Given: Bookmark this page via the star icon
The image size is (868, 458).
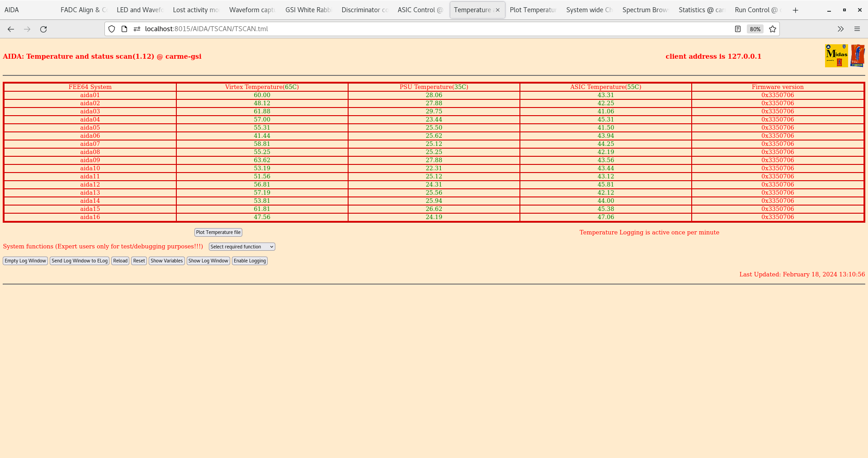Looking at the screenshot, I should tap(773, 29).
